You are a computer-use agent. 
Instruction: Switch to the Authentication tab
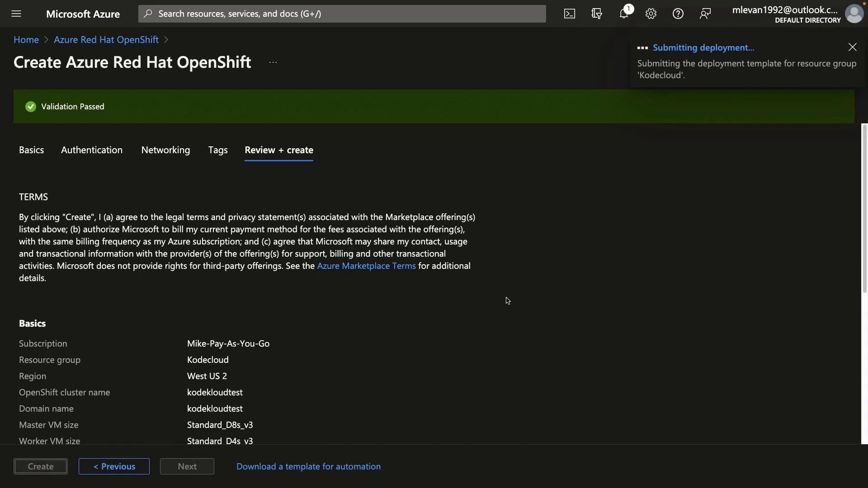(92, 150)
